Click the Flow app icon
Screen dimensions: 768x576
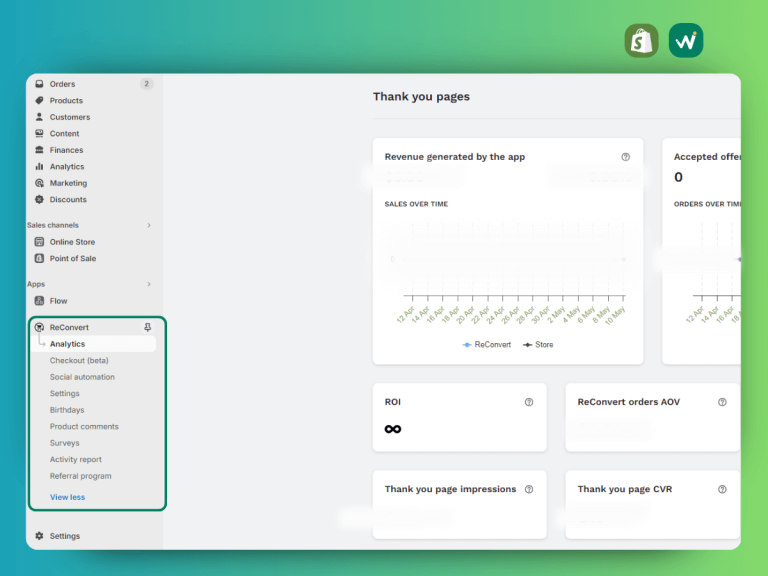click(39, 301)
